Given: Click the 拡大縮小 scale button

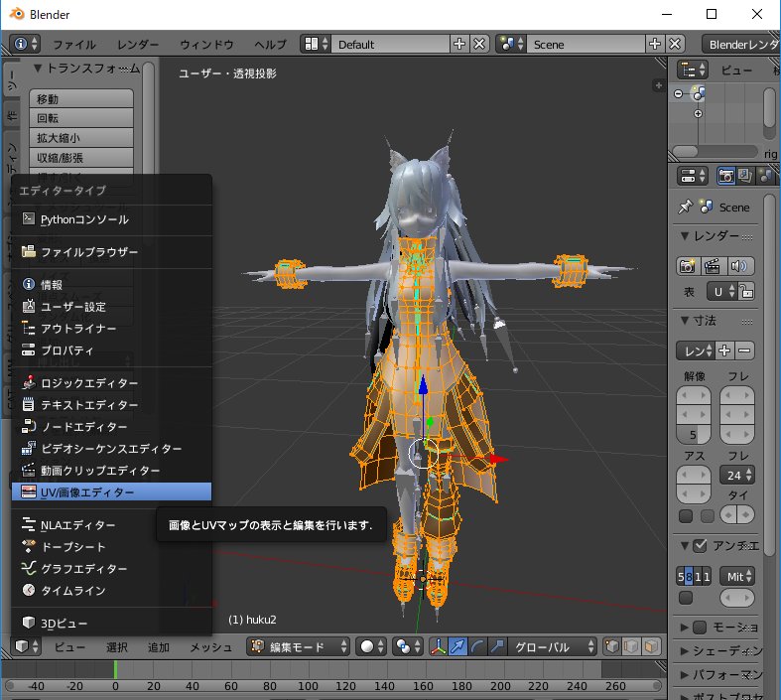Looking at the screenshot, I should (x=81, y=138).
